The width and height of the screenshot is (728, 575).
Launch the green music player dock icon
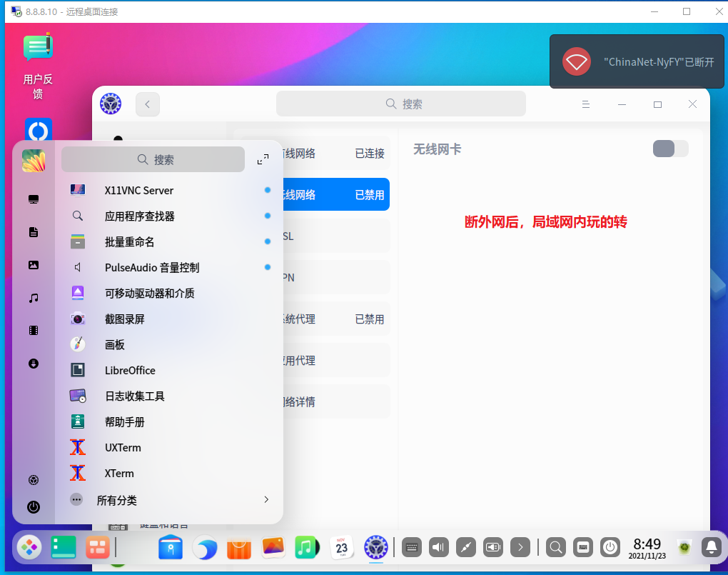307,547
